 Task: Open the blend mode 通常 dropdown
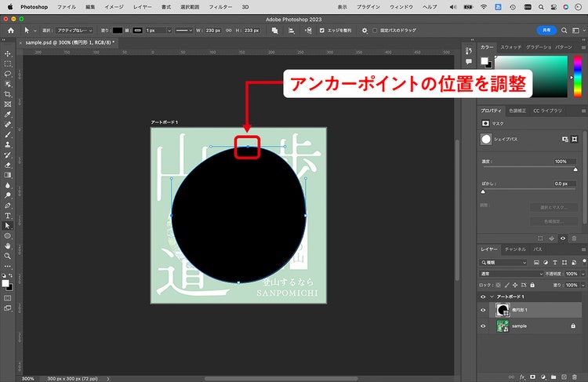point(511,274)
